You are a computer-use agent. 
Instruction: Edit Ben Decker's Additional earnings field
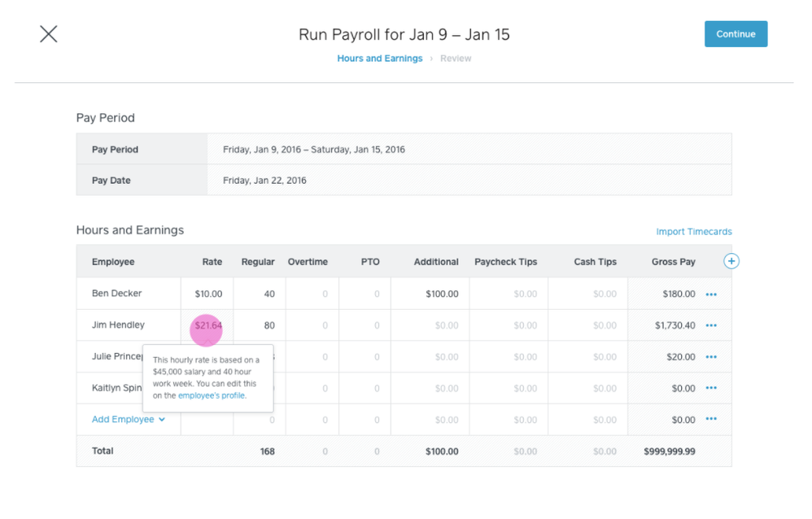pos(430,294)
